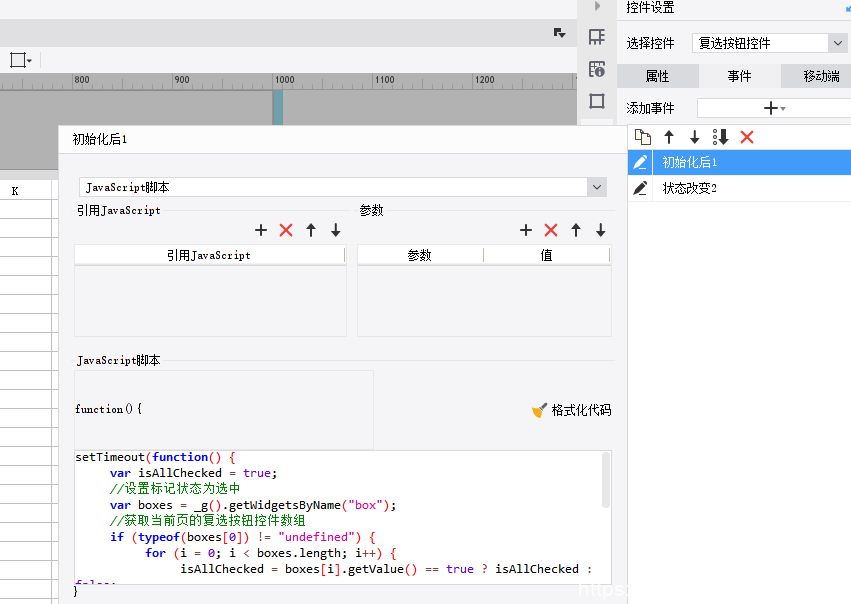The image size is (851, 604).
Task: Collapse the right panel arrow
Action: (597, 6)
